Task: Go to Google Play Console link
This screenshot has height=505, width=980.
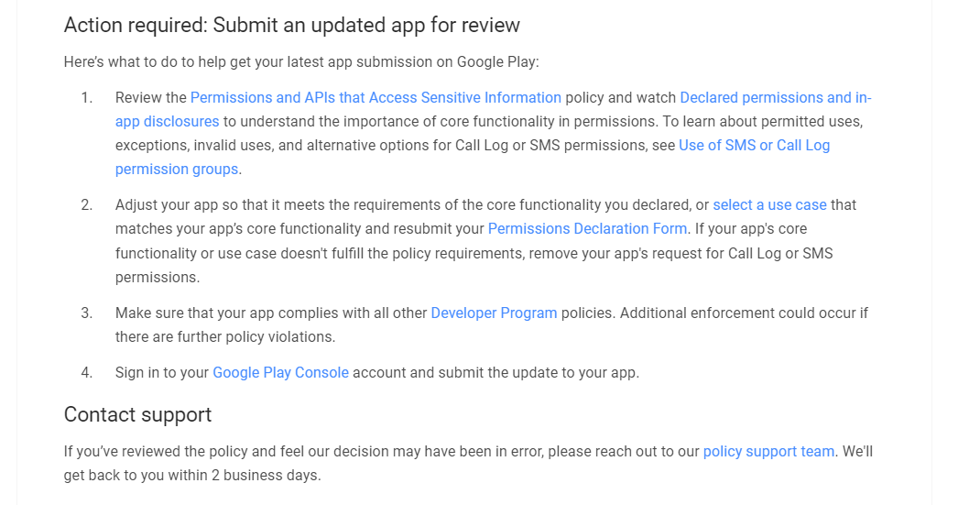Action: tap(280, 372)
